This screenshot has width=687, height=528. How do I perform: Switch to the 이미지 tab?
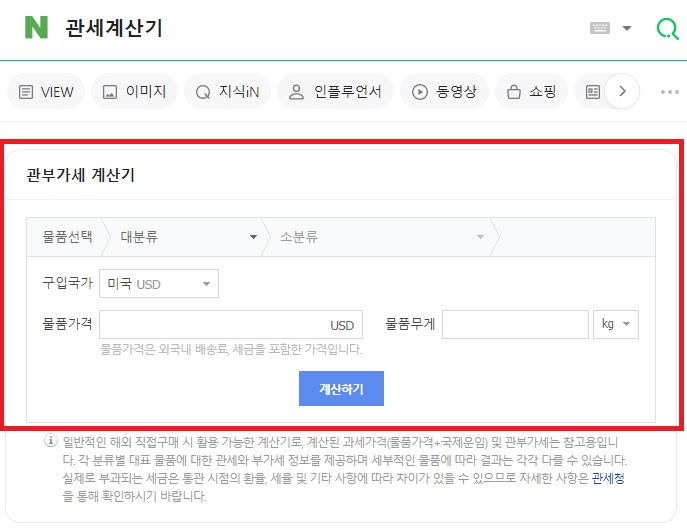coord(134,92)
